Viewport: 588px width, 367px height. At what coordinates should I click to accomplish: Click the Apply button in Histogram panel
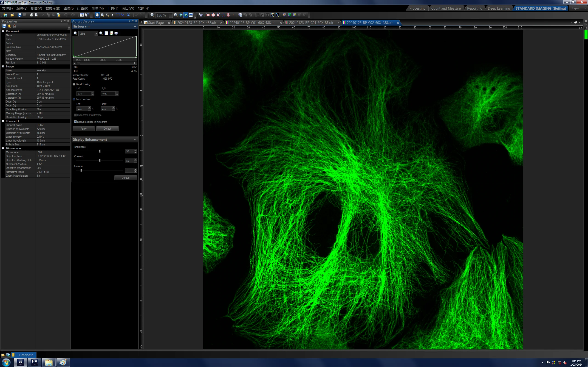pyautogui.click(x=84, y=129)
